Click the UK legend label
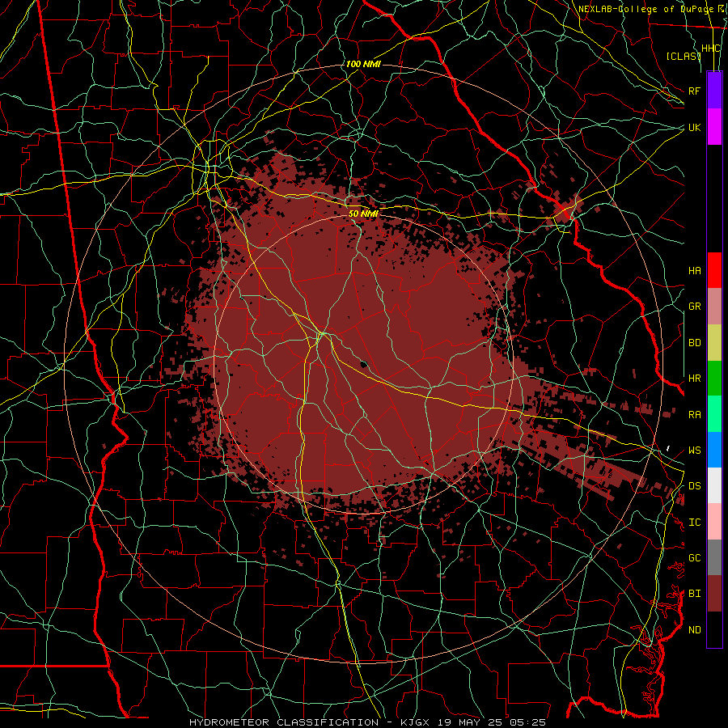 pyautogui.click(x=694, y=127)
